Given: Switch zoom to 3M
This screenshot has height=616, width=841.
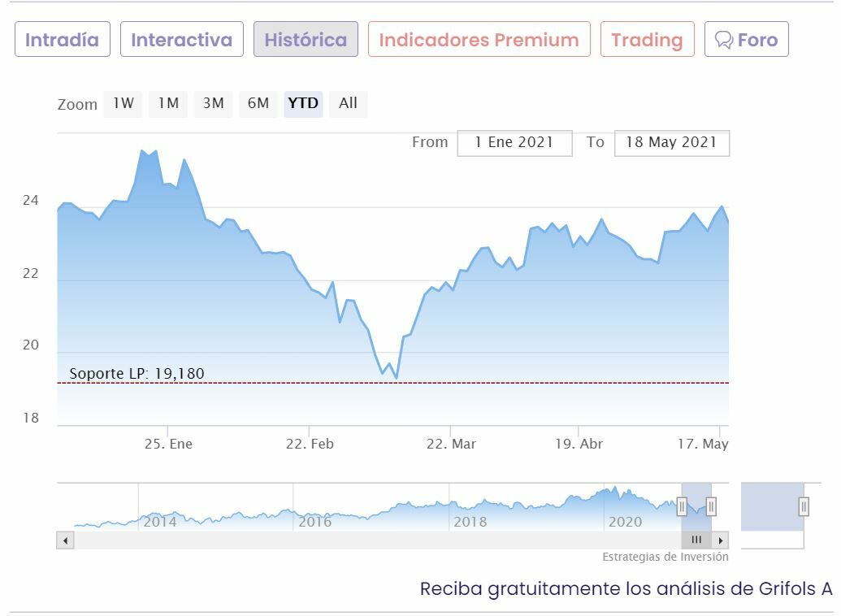Looking at the screenshot, I should pyautogui.click(x=214, y=103).
